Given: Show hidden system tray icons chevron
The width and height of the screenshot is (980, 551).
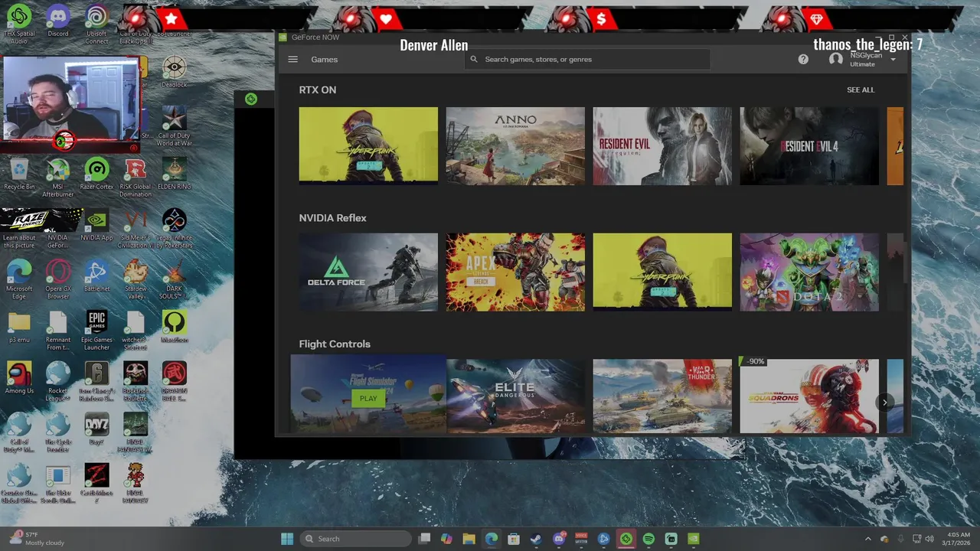Looking at the screenshot, I should point(867,539).
